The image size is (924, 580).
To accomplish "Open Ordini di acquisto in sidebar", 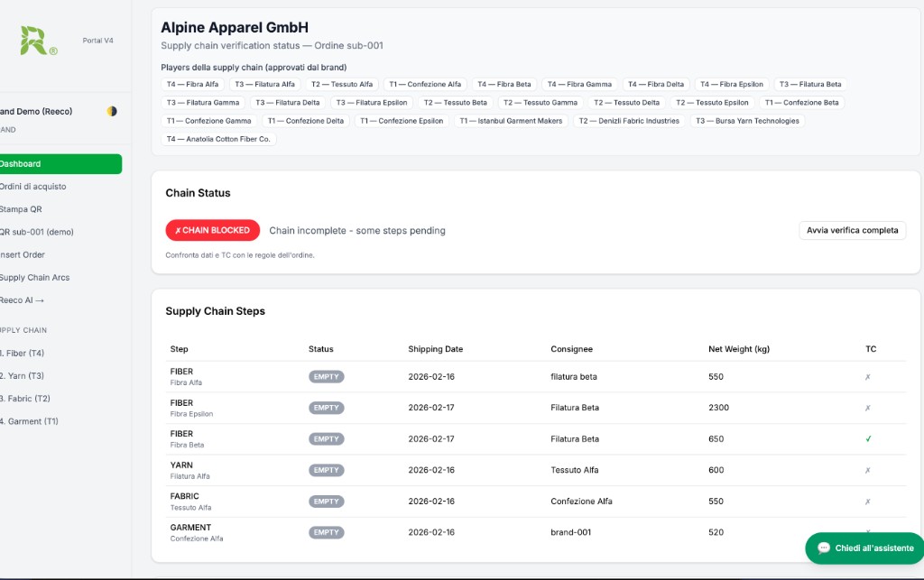I will point(33,187).
